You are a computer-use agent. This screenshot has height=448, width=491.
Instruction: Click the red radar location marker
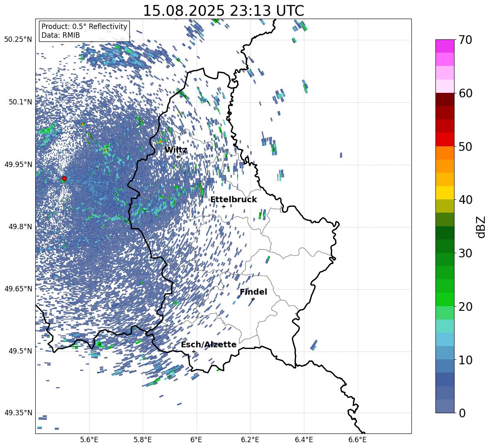(x=64, y=178)
